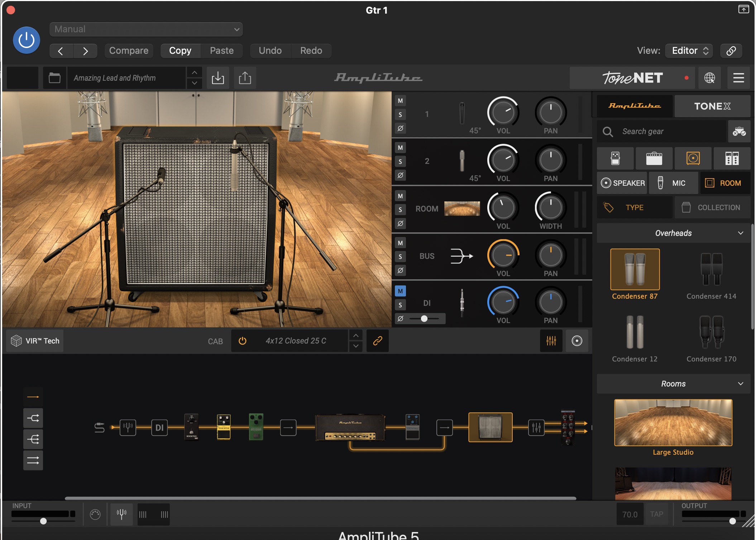Select the DI block in signal chain

point(159,427)
